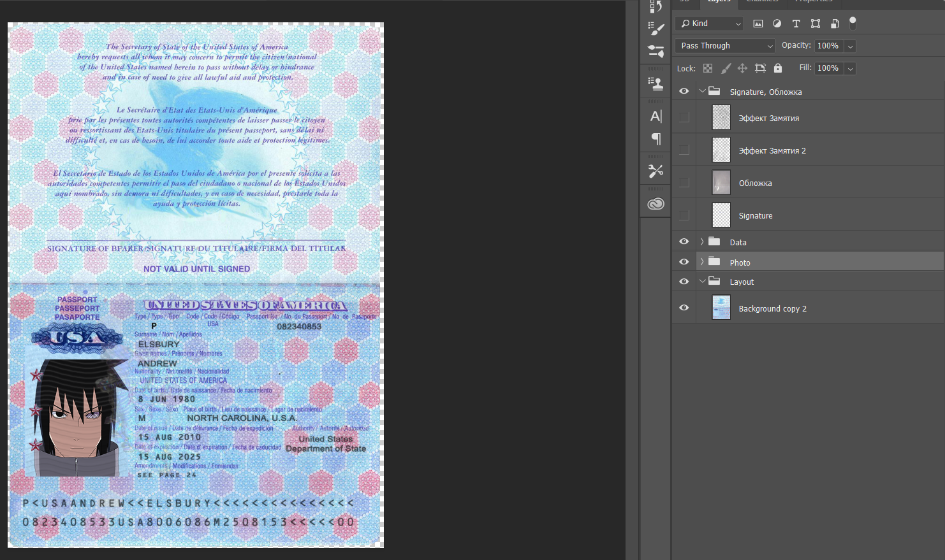Open the Clone Source panel icon
Viewport: 945px width, 560px height.
click(656, 83)
